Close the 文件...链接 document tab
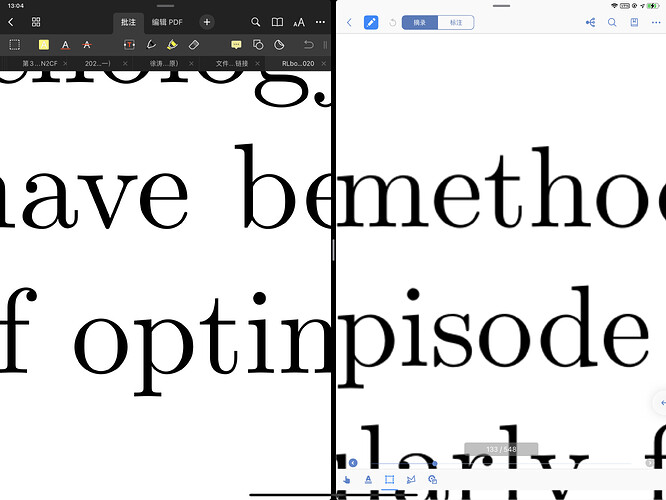The image size is (666, 500). (257, 63)
